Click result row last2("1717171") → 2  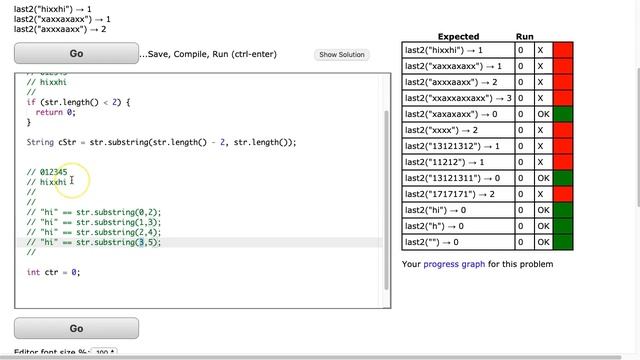487,194
